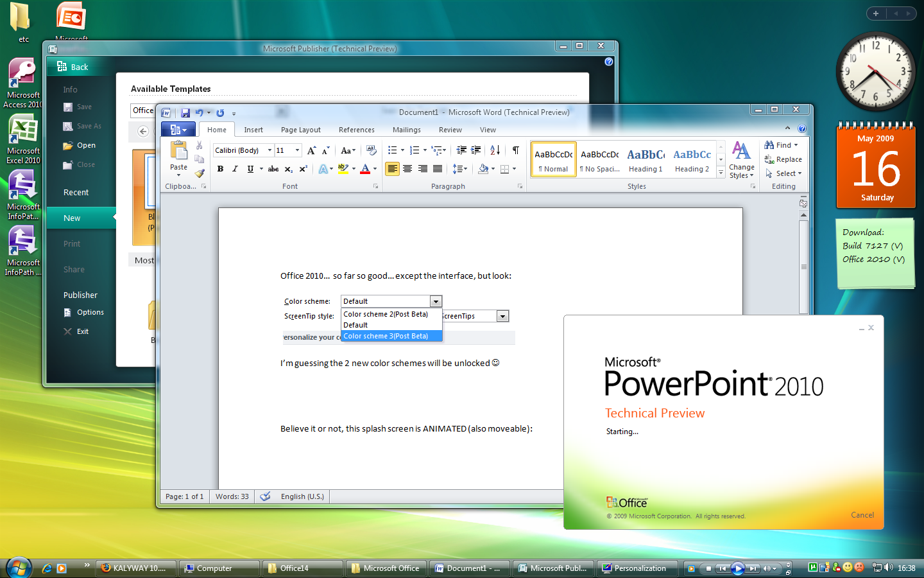
Task: Expand the Styles gallery More arrow
Action: [721, 172]
